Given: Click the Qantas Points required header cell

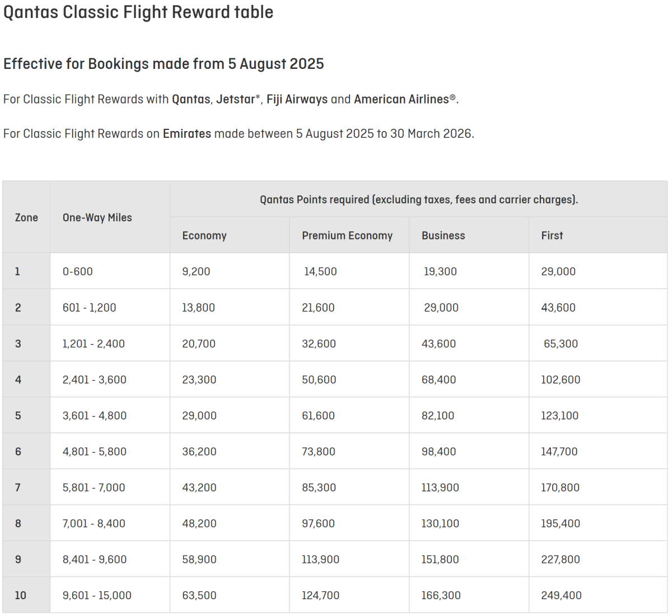Looking at the screenshot, I should [419, 199].
